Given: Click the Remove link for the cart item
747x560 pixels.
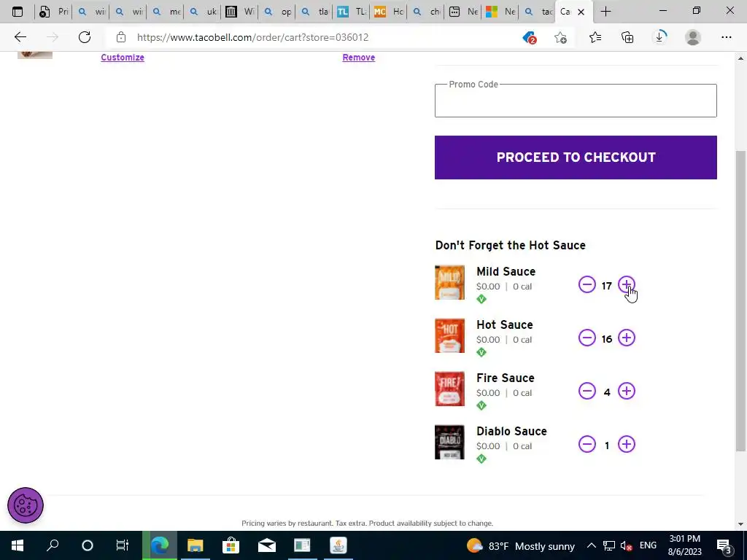Looking at the screenshot, I should [x=359, y=58].
